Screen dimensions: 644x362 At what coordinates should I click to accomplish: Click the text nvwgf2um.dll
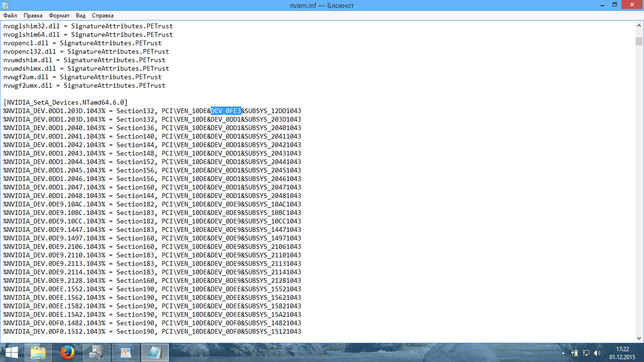point(26,77)
